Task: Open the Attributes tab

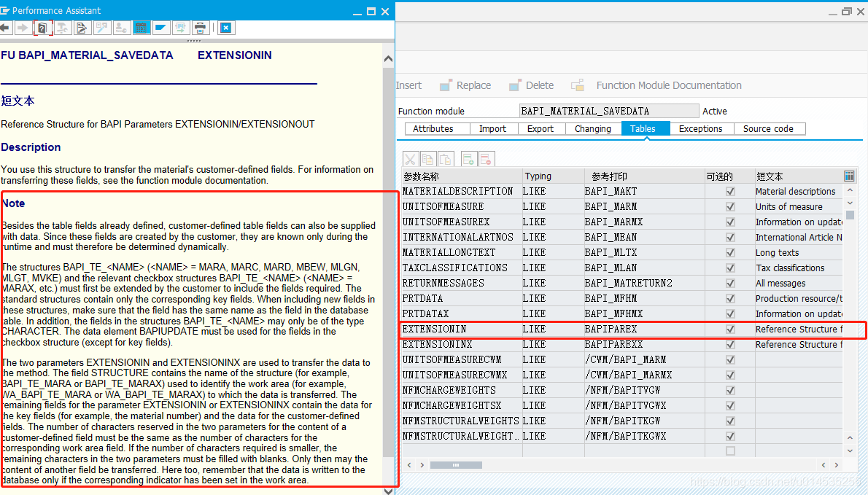Action: pyautogui.click(x=436, y=128)
